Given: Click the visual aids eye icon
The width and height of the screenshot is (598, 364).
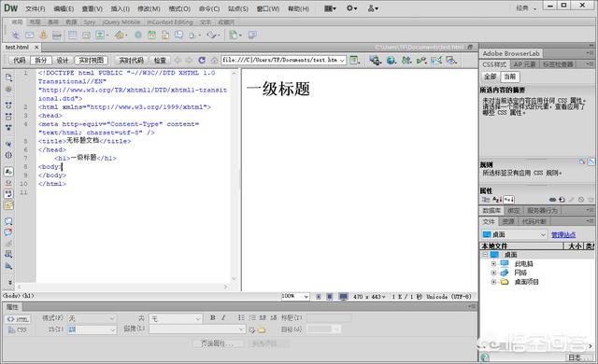Looking at the screenshot, I should click(451, 60).
